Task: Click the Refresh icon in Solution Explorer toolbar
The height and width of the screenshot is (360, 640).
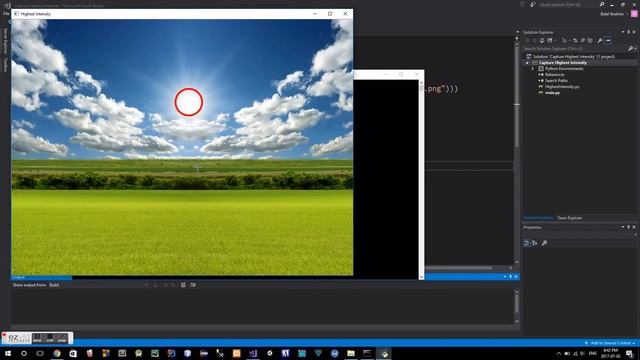Action: click(x=575, y=40)
